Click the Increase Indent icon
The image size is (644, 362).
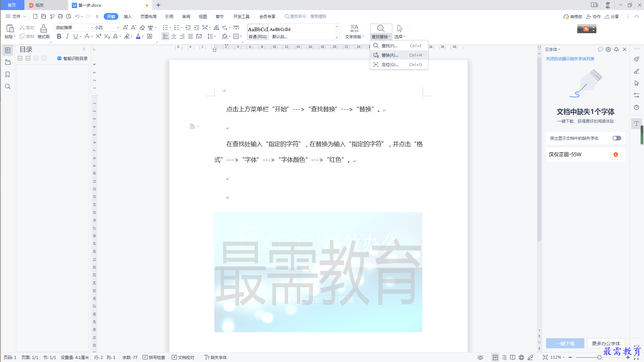click(197, 27)
